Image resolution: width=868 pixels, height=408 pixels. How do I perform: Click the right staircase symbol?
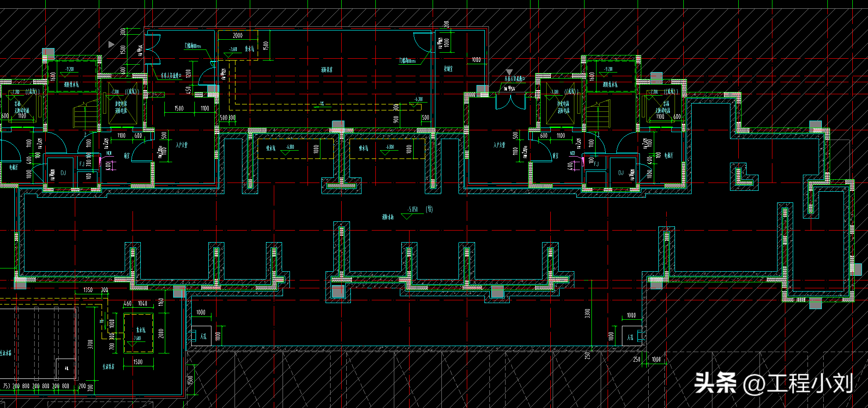(597, 114)
